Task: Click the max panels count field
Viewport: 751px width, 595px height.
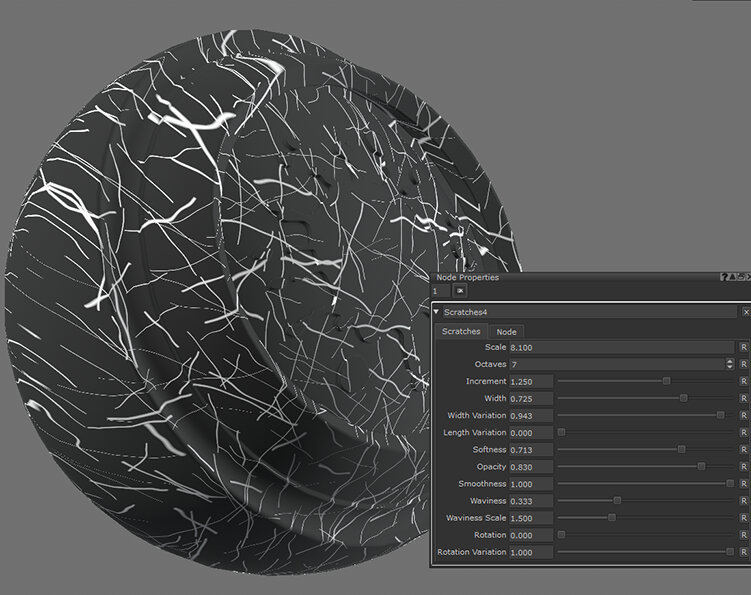Action: 441,290
